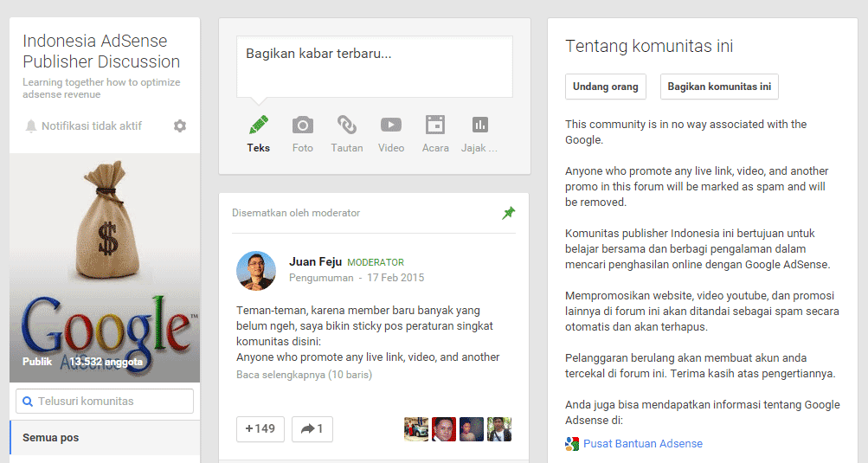This screenshot has height=463, width=868.
Task: Click the Undang orang button
Action: [606, 87]
